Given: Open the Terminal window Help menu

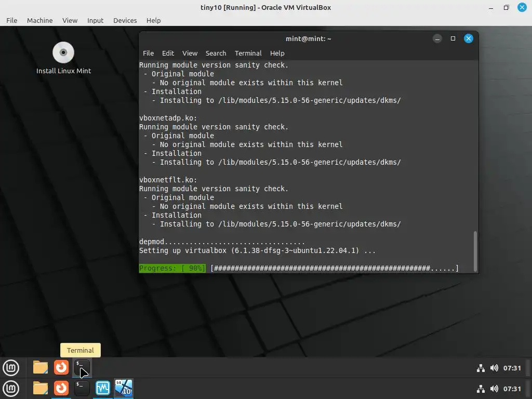Looking at the screenshot, I should (277, 54).
